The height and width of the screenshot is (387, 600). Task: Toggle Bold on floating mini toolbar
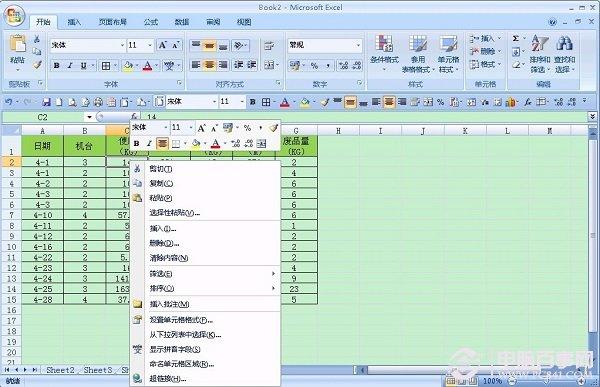click(x=136, y=144)
